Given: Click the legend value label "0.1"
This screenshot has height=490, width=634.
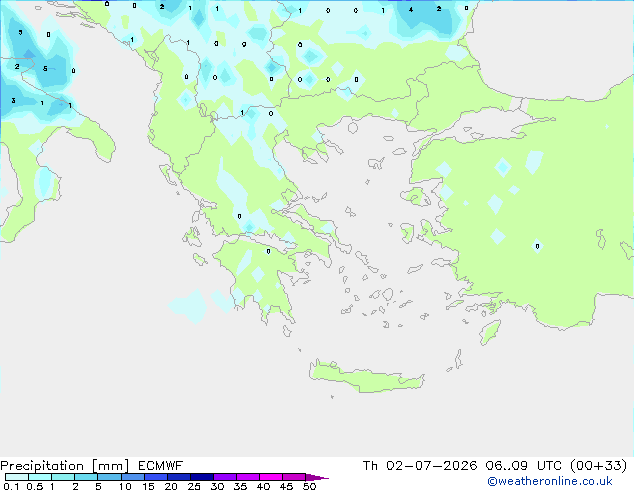Looking at the screenshot, I should pos(11,486).
